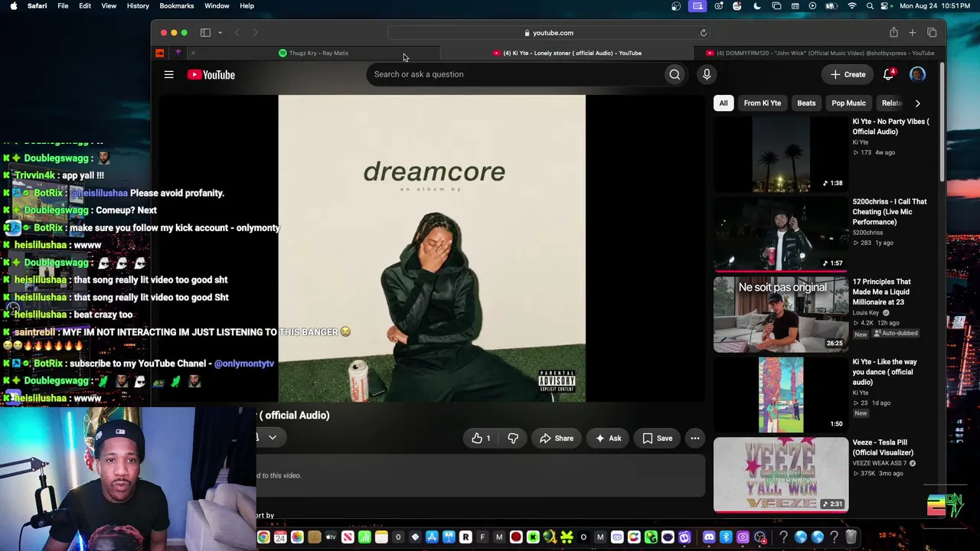Open YouTube notifications bell
980x551 pixels.
(889, 74)
